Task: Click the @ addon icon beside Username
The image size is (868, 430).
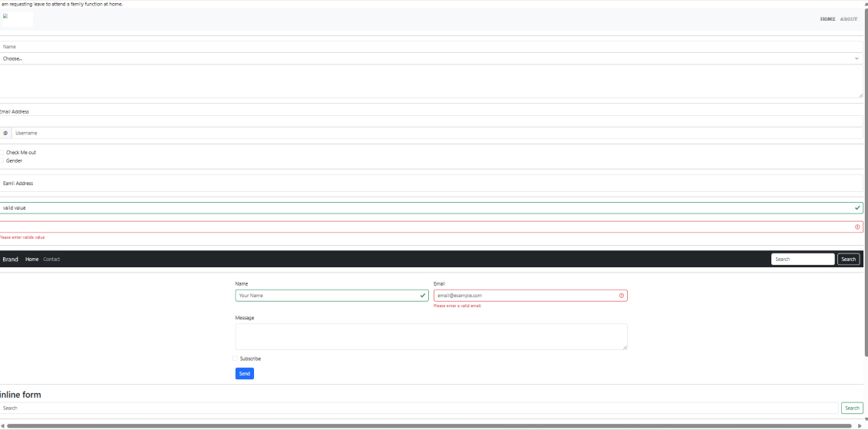Action: click(5, 133)
